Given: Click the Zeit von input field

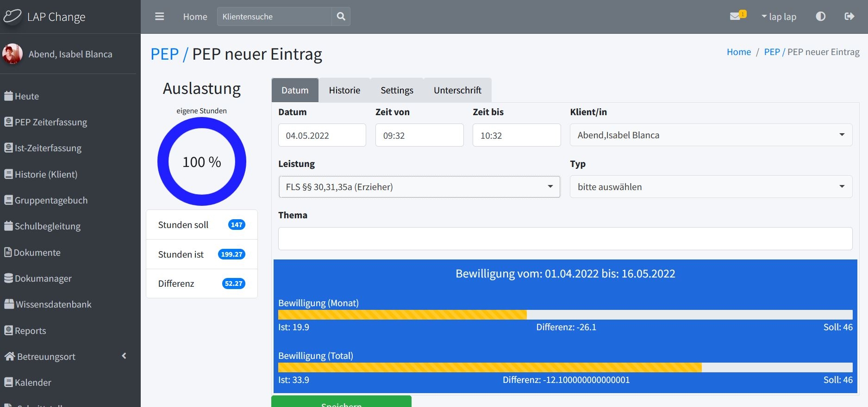Looking at the screenshot, I should pos(419,135).
